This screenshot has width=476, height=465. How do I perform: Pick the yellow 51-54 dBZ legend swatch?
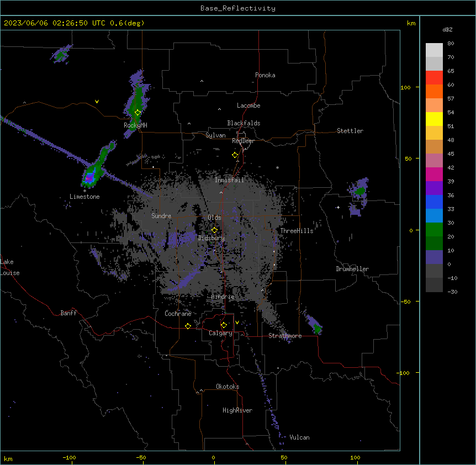434,119
